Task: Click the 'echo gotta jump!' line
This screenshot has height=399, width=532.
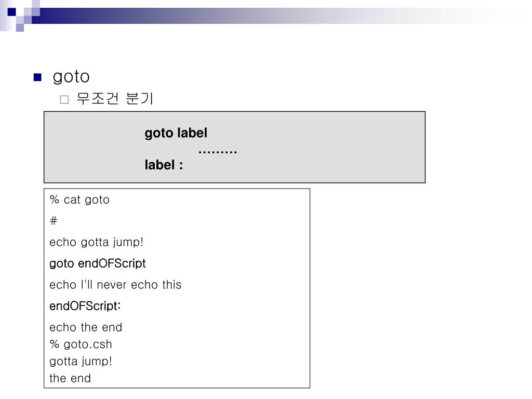Action: pos(96,242)
